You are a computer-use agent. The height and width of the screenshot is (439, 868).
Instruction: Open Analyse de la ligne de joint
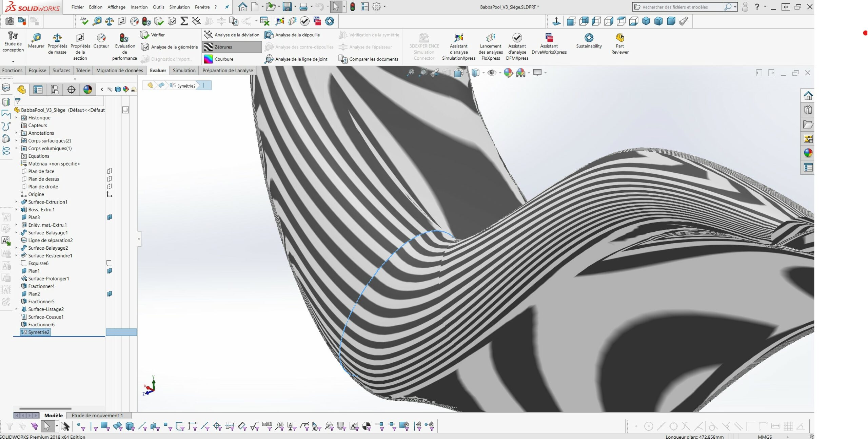click(296, 59)
